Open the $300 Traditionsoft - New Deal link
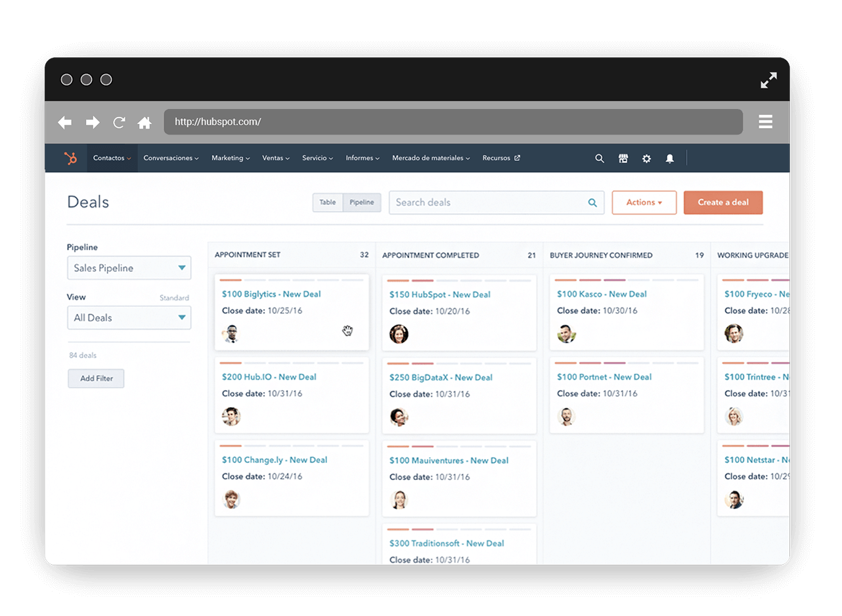The height and width of the screenshot is (616, 842). pos(447,543)
